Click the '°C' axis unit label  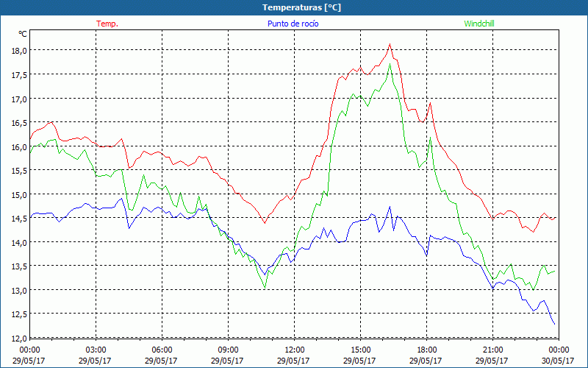coord(23,34)
